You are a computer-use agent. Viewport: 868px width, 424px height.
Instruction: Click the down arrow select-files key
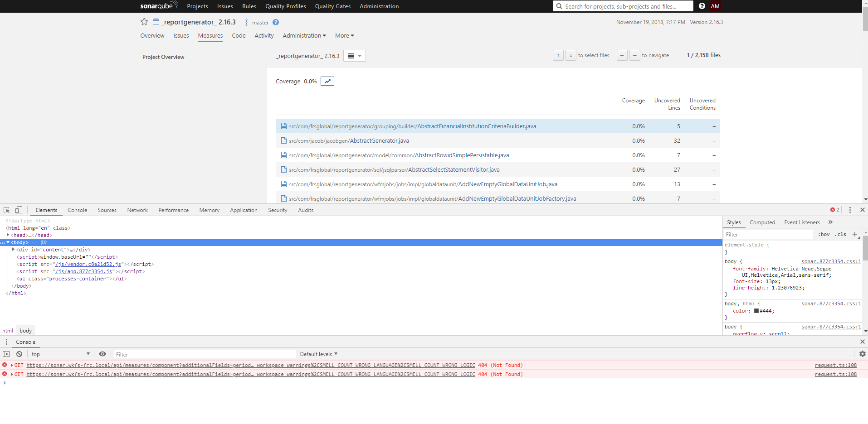coord(571,55)
